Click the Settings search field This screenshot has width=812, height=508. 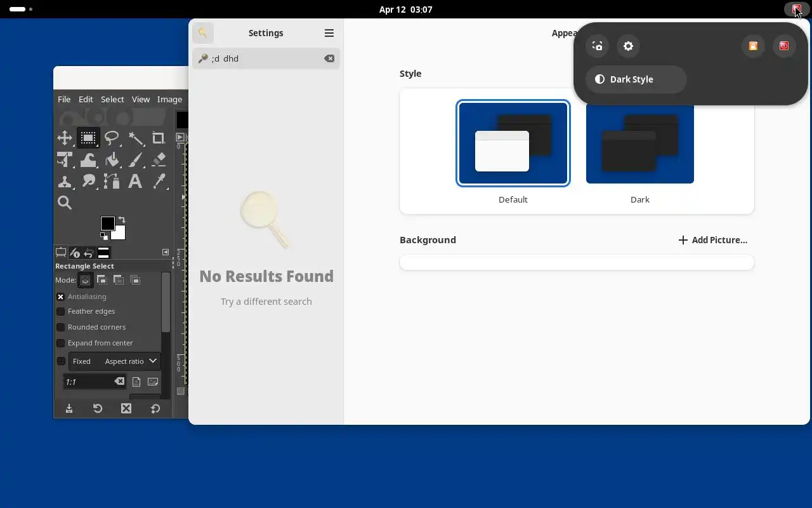(x=266, y=58)
